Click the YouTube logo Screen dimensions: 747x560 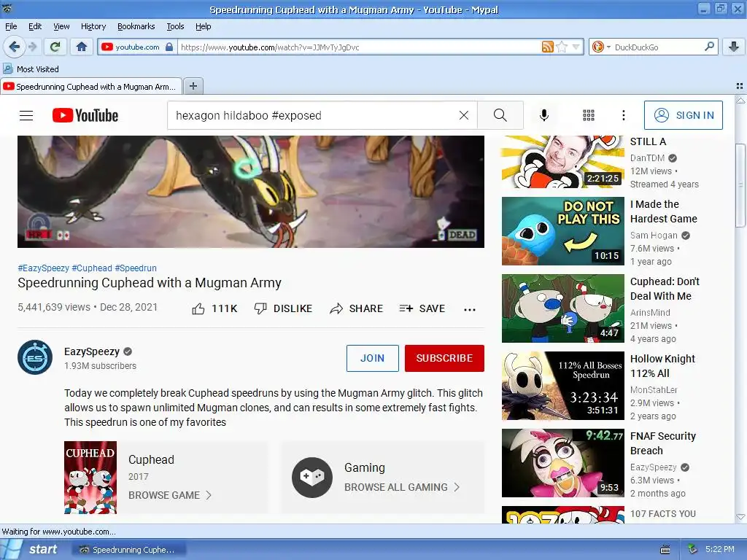point(85,115)
